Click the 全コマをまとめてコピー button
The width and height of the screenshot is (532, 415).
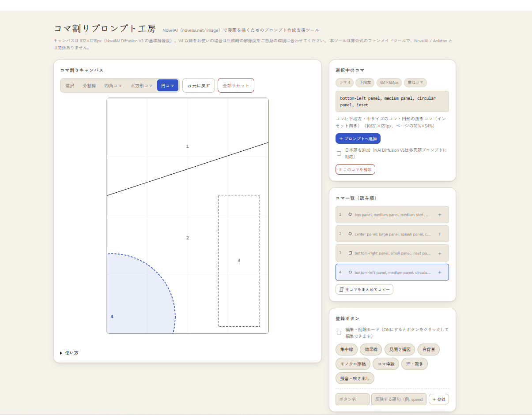click(364, 289)
